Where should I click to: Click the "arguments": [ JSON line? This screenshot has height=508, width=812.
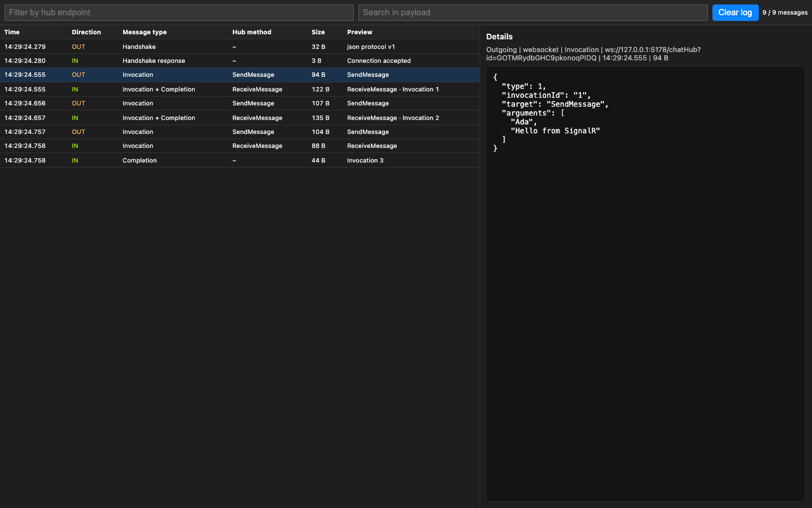coord(533,113)
